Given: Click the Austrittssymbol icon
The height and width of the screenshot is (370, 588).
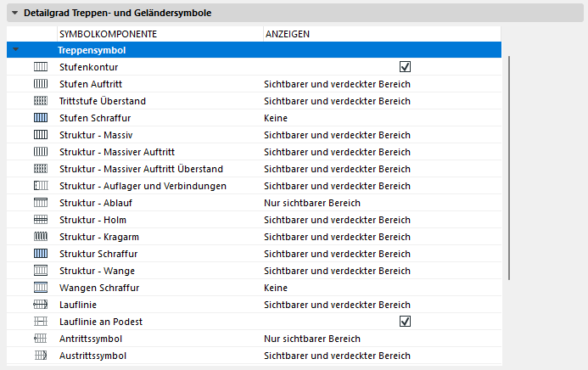Looking at the screenshot, I should pyautogui.click(x=41, y=356).
